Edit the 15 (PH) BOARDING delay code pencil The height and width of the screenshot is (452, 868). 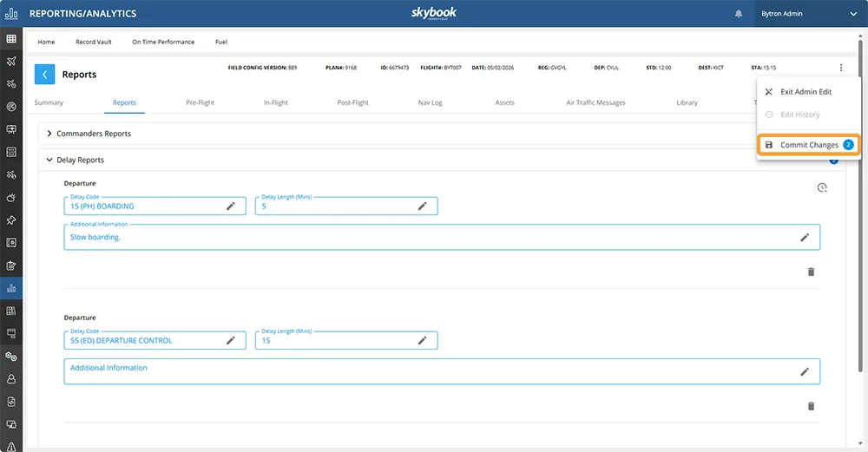231,206
